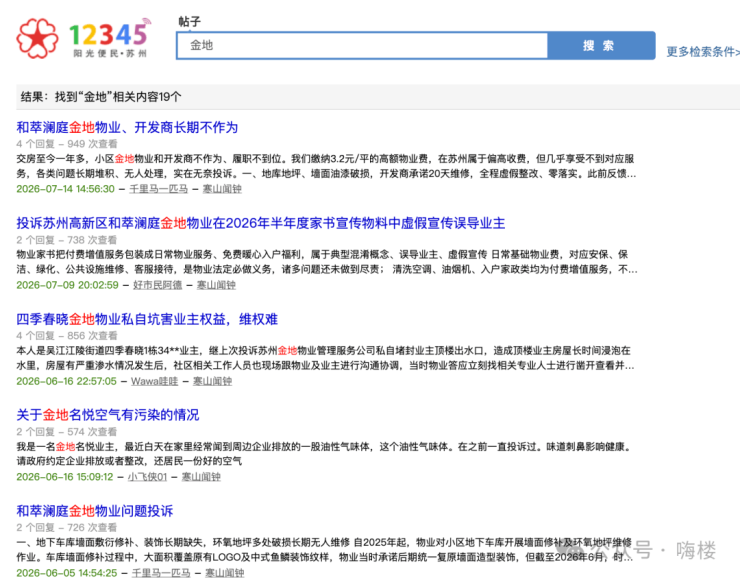Click the stats 4 个回复 – 949 次查看
This screenshot has width=740, height=580.
point(67,144)
